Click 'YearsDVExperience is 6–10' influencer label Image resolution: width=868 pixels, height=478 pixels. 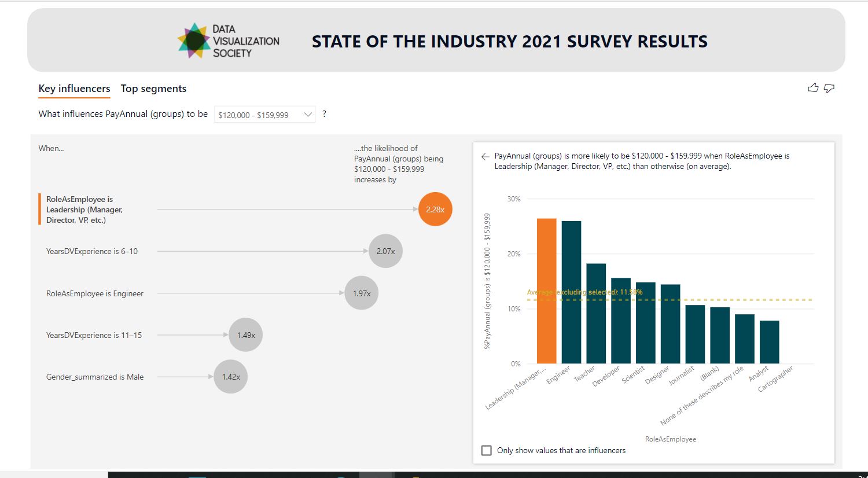coord(92,251)
